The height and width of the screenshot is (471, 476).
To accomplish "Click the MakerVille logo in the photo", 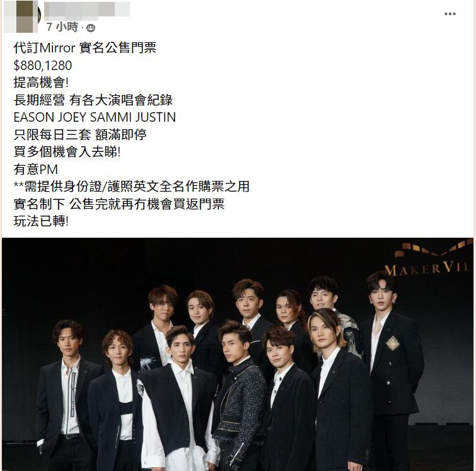I will point(427,260).
